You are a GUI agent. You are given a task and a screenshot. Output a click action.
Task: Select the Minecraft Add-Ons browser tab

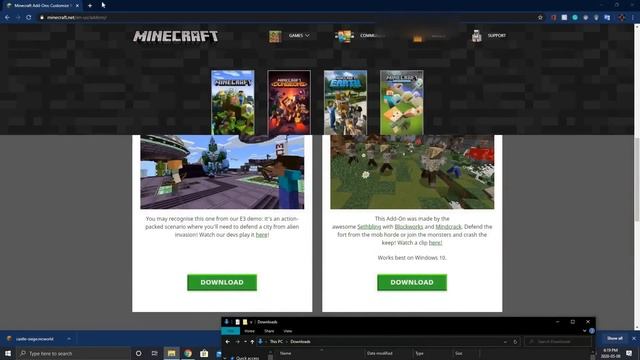click(42, 6)
